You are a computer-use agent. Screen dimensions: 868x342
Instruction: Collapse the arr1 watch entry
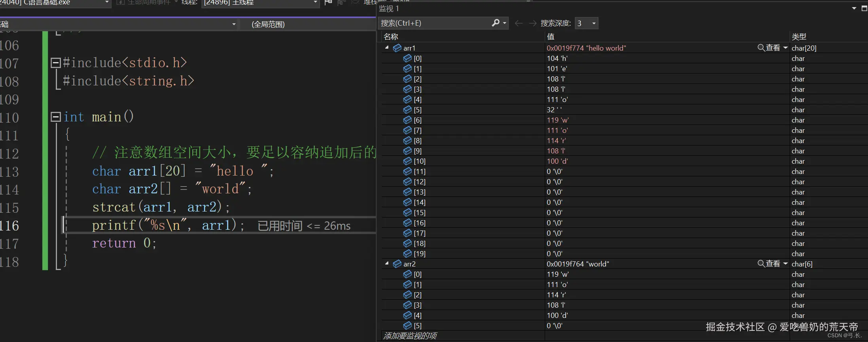coord(387,47)
